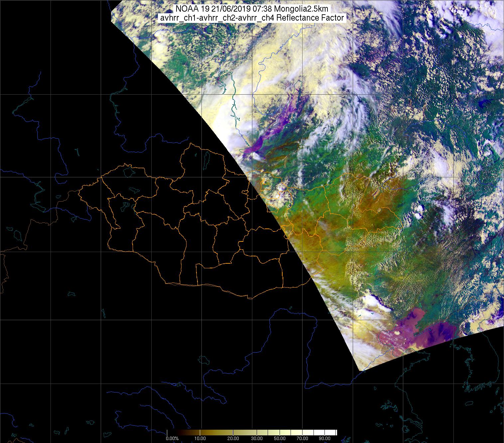Click the "20.00" colorbar label

(x=234, y=438)
